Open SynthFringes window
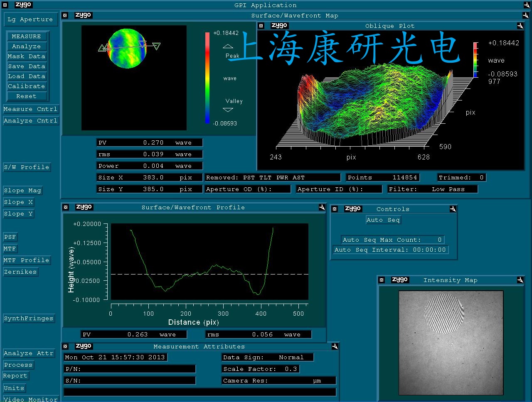532x402 pixels. tap(29, 318)
